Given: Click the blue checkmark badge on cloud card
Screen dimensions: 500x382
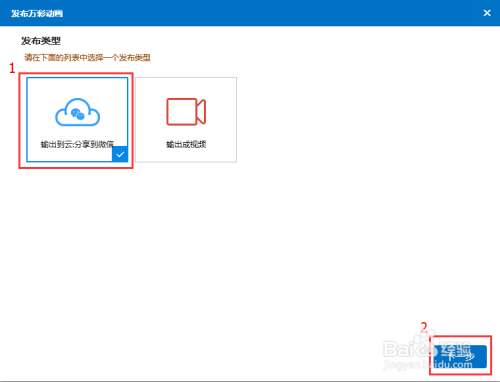Looking at the screenshot, I should point(120,154).
